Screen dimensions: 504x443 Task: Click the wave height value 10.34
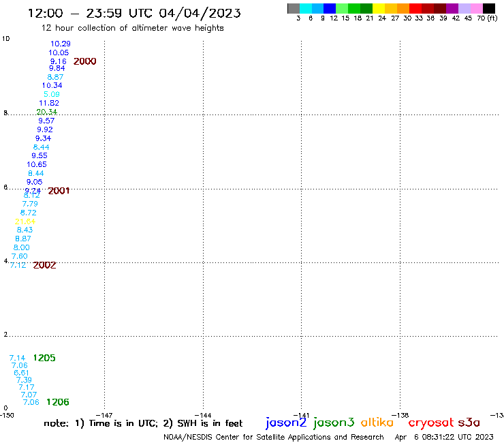[x=52, y=86]
